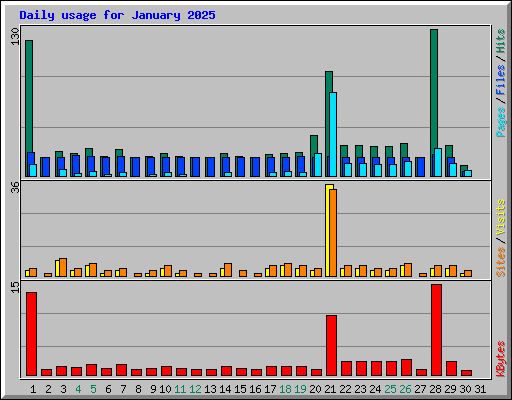
Task: Click the Pages legend label
Action: tap(500, 122)
